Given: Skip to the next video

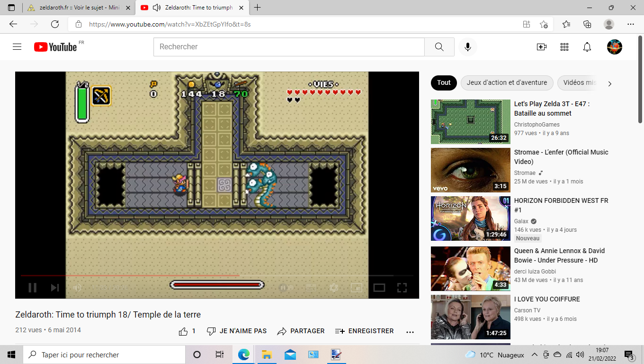Looking at the screenshot, I should coord(55,287).
